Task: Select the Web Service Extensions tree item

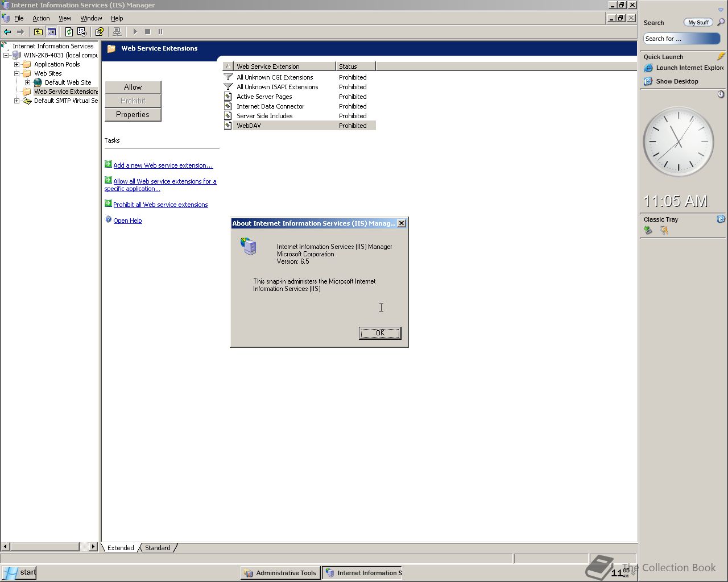Action: pyautogui.click(x=66, y=92)
